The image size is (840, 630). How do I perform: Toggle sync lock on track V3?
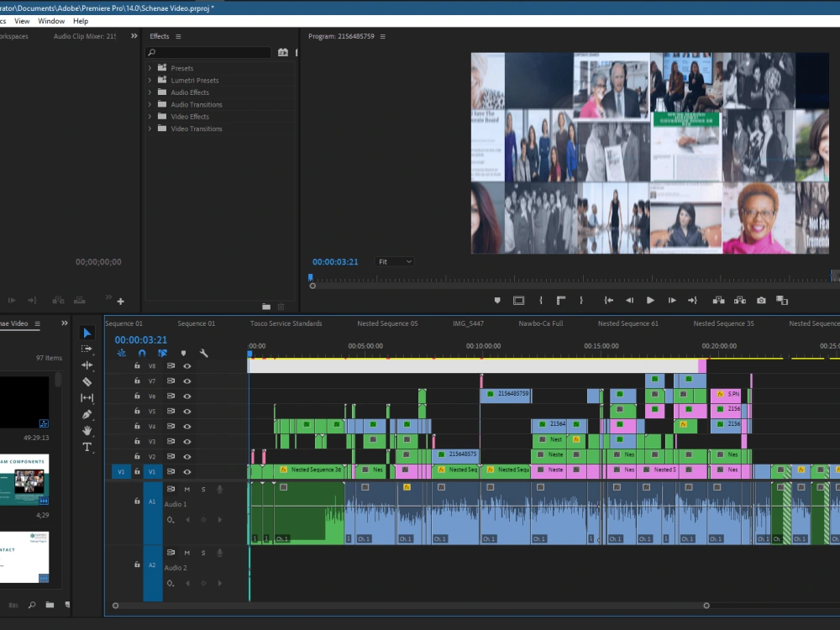coord(171,442)
